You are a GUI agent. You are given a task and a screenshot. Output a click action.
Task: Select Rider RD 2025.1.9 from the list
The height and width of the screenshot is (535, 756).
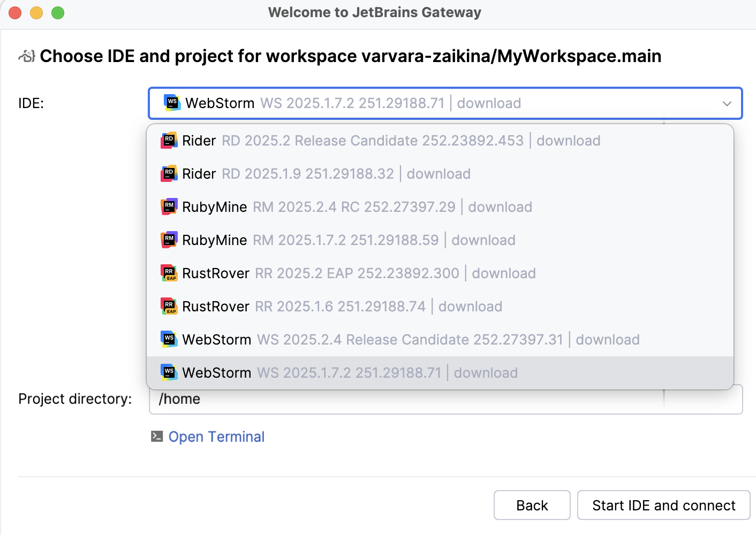440,174
